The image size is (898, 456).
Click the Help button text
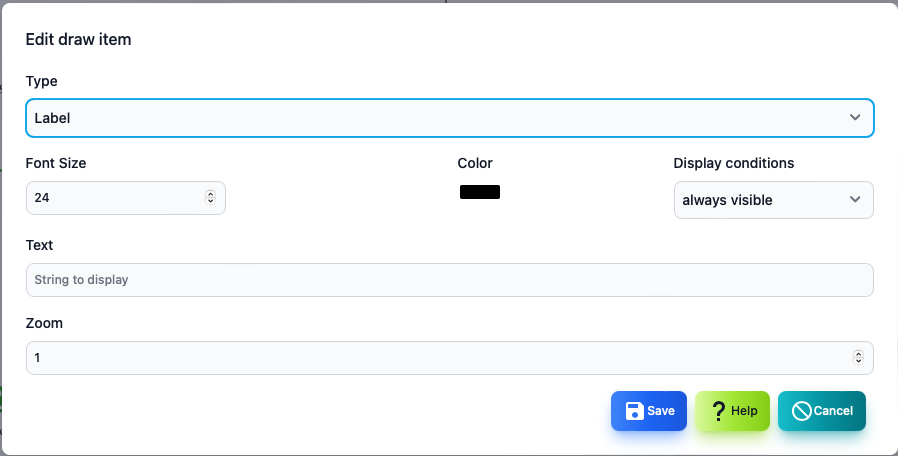[x=744, y=411]
